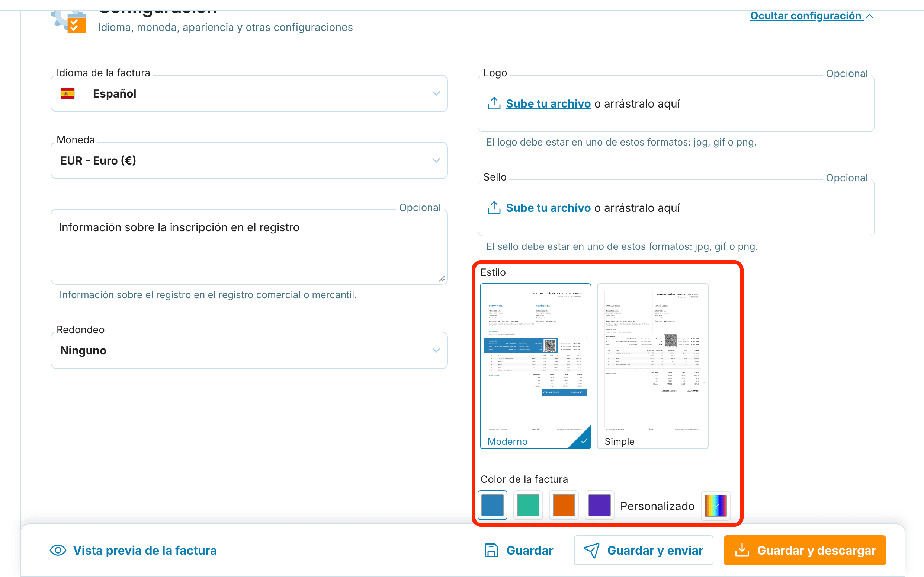This screenshot has width=924, height=577.
Task: Click the Estilo label
Action: (493, 272)
